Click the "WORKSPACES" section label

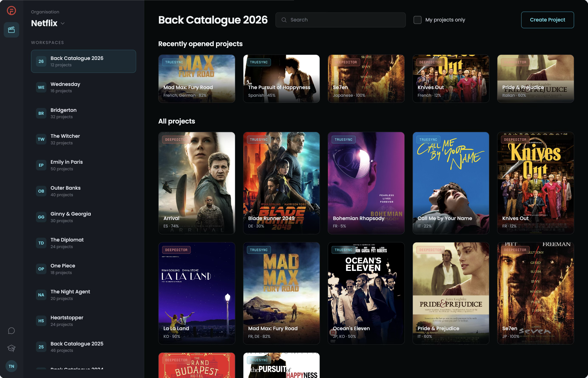(x=47, y=43)
